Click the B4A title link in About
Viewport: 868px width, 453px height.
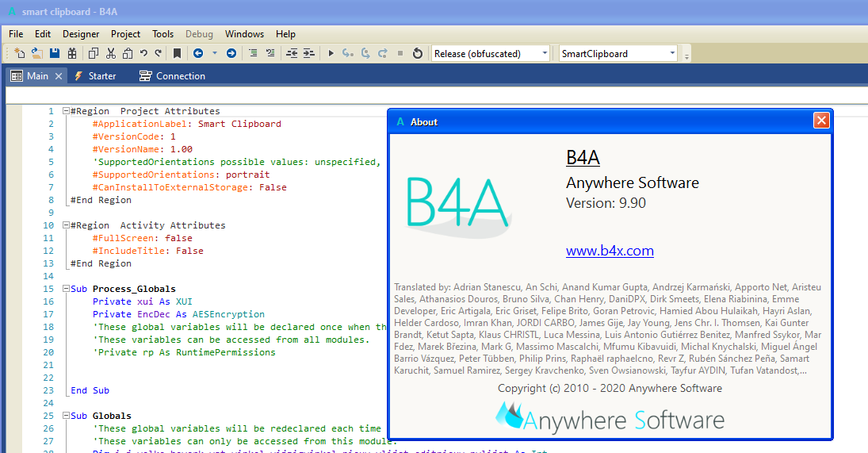pyautogui.click(x=583, y=158)
